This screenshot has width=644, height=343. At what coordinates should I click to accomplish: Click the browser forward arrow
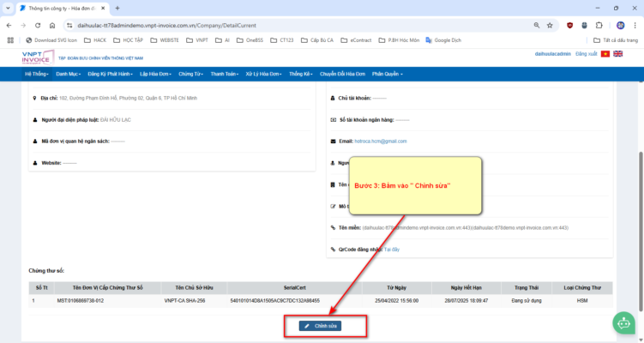coord(23,26)
